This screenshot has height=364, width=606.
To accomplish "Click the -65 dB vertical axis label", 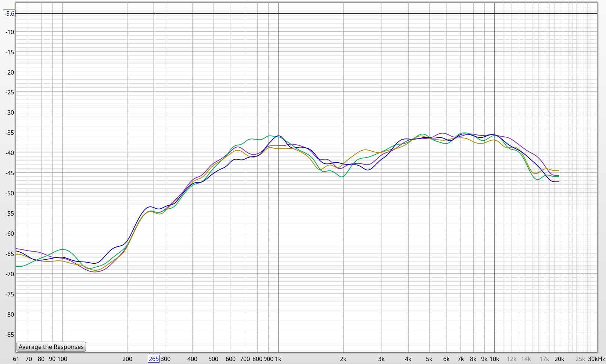I will click(10, 254).
